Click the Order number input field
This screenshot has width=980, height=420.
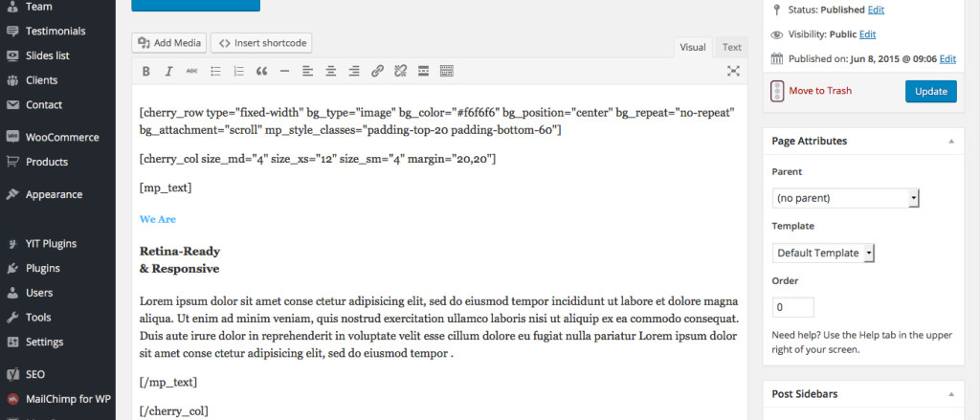pos(792,308)
